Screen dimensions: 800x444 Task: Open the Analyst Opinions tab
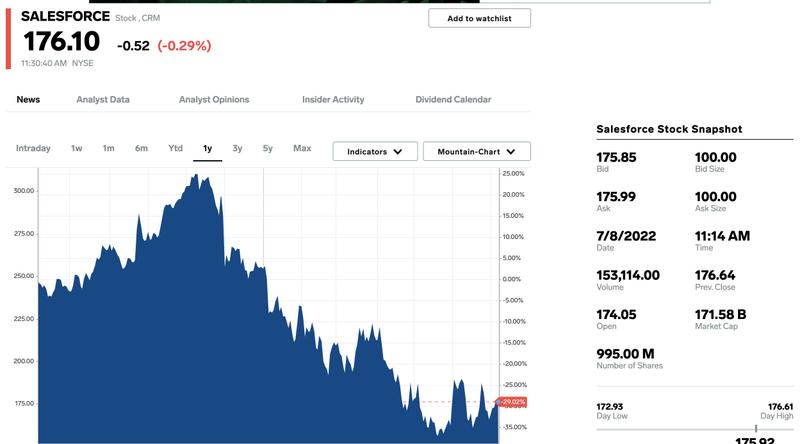click(214, 100)
